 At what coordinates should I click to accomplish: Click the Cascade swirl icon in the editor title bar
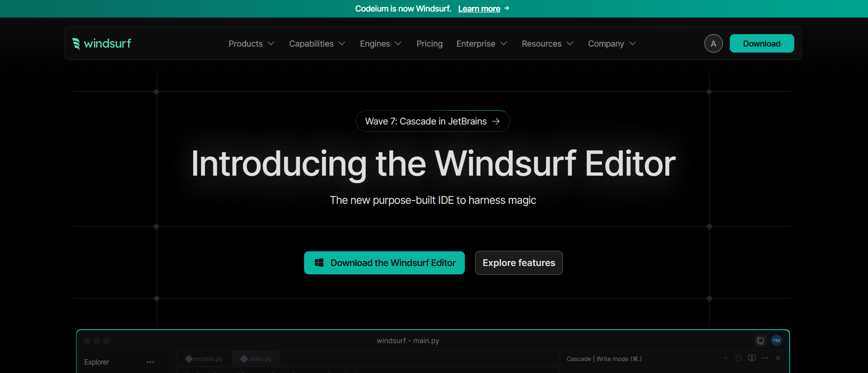coord(760,341)
